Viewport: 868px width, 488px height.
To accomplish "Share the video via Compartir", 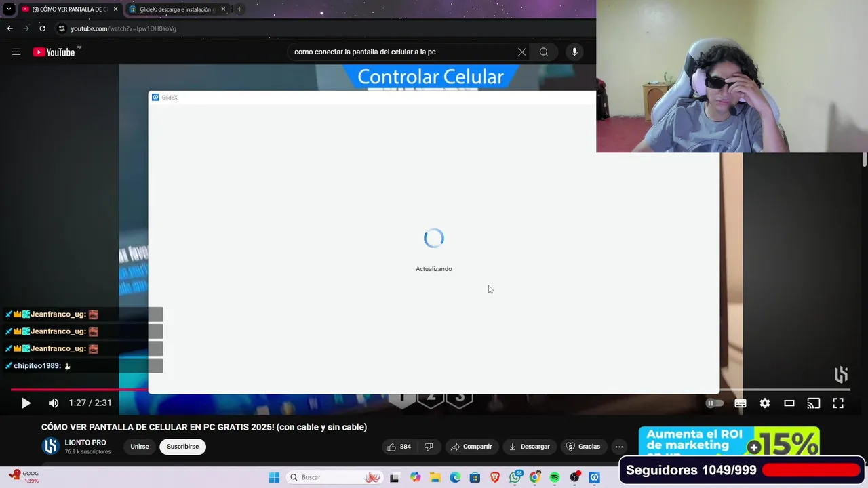I will (471, 447).
